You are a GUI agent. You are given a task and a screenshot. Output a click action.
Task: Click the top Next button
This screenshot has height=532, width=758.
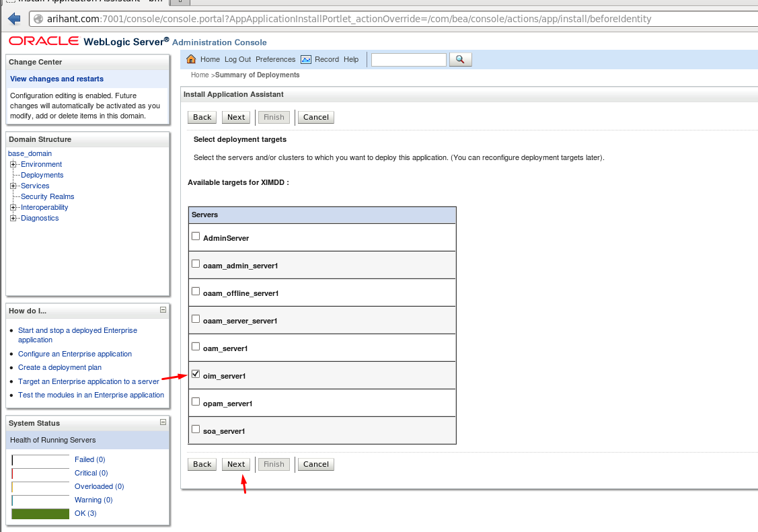[x=236, y=118]
